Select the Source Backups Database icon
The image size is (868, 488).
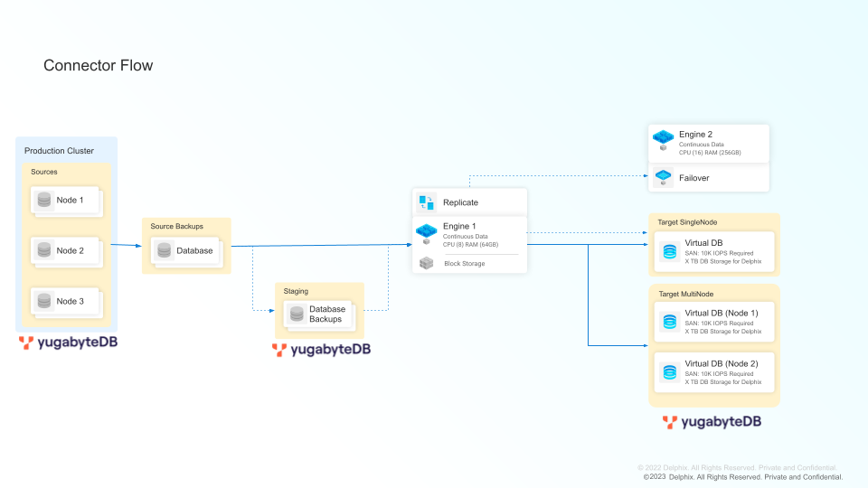164,250
